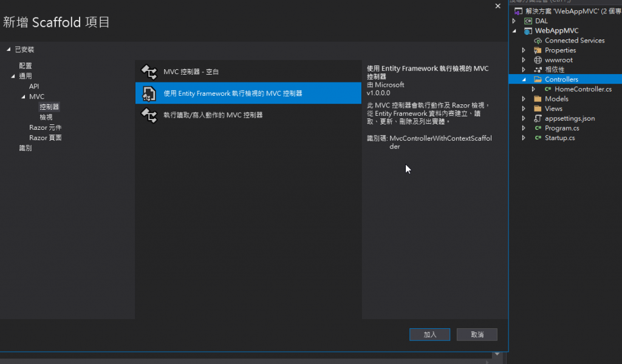Expand the Views folder arrow
The image size is (622, 364).
[524, 109]
